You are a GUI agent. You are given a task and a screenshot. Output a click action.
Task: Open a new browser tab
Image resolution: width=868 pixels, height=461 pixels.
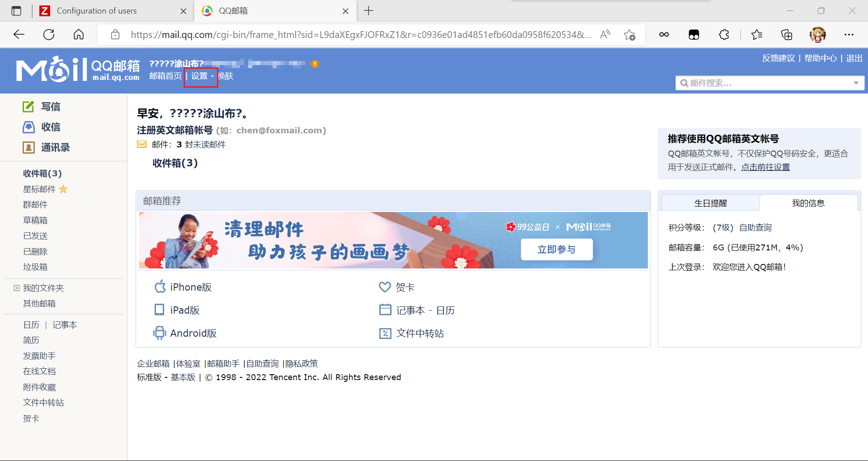tap(368, 11)
